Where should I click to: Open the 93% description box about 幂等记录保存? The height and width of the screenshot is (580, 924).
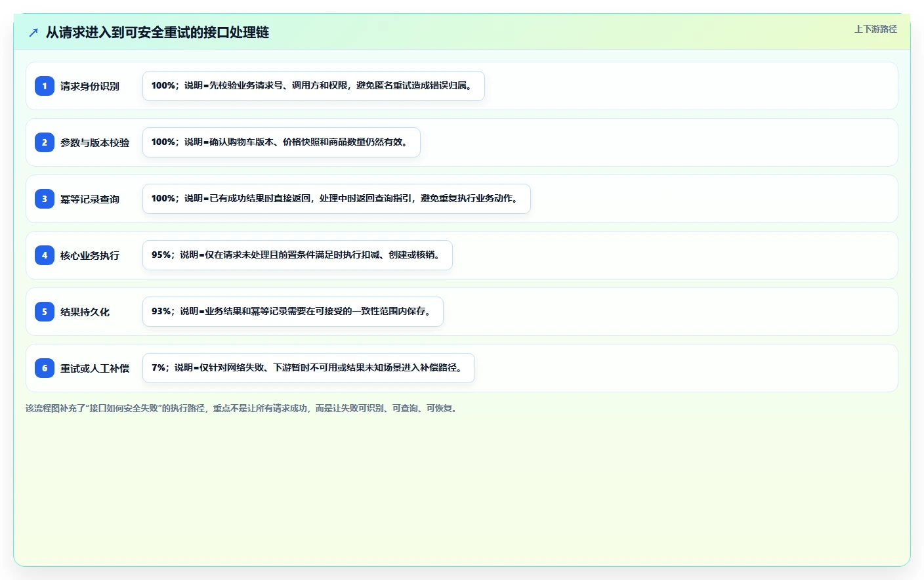coord(293,312)
